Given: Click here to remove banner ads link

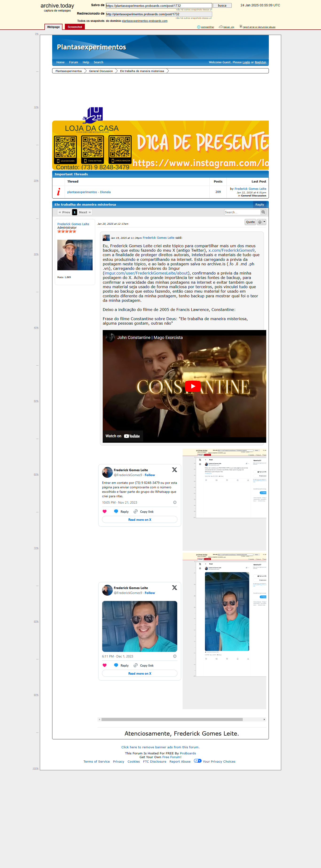Looking at the screenshot, I should [x=160, y=747].
